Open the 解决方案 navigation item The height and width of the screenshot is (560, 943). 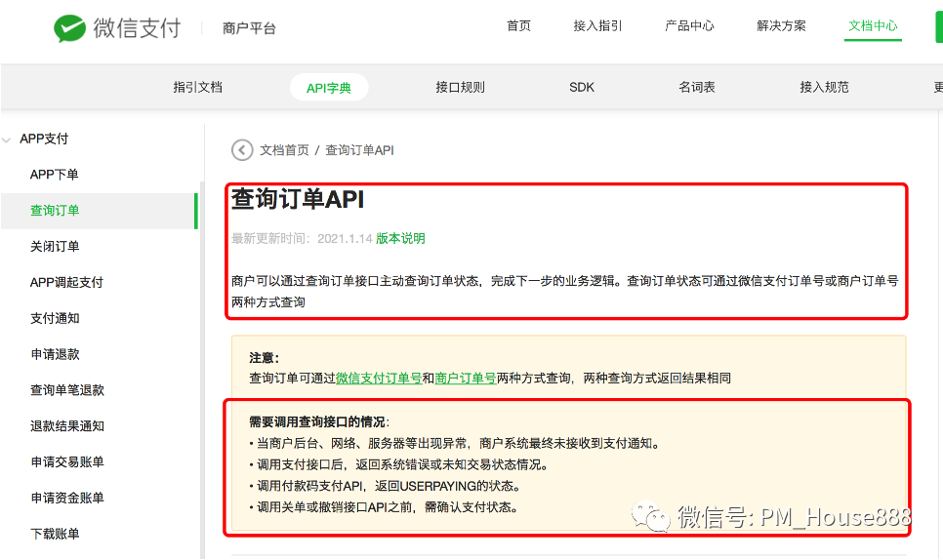pyautogui.click(x=781, y=25)
